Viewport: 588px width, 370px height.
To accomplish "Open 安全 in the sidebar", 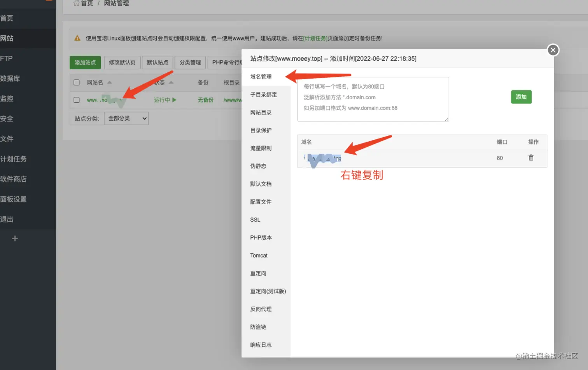I will click(x=28, y=119).
